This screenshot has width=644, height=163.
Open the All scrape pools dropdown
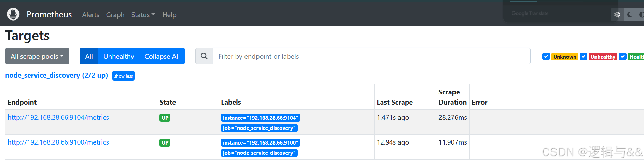tap(37, 56)
